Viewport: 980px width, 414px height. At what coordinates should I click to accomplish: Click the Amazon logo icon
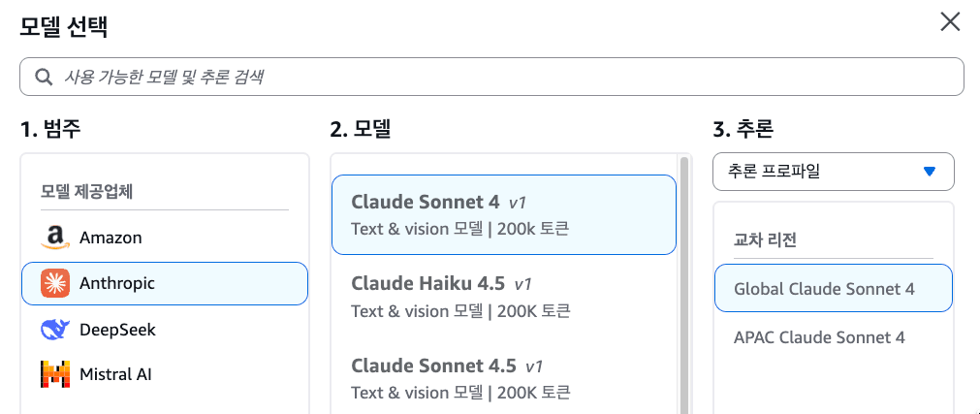pos(56,238)
